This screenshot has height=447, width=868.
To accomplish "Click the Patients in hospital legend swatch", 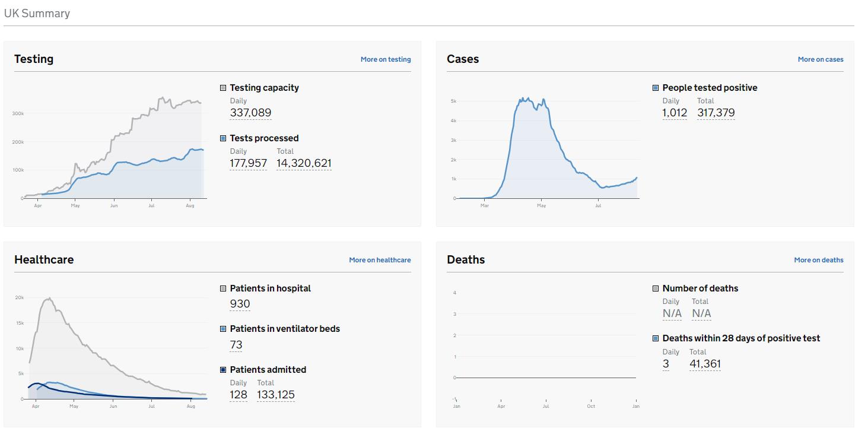I will (223, 289).
